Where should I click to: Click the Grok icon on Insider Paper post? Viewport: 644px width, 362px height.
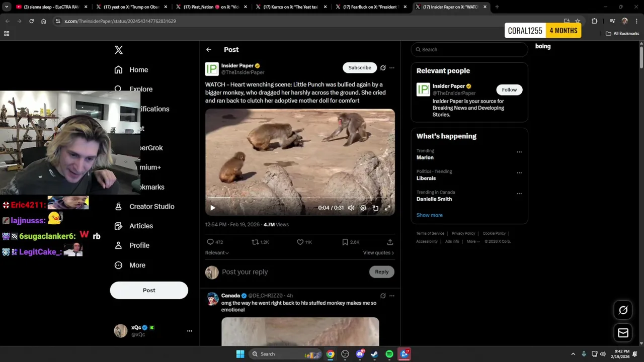383,68
